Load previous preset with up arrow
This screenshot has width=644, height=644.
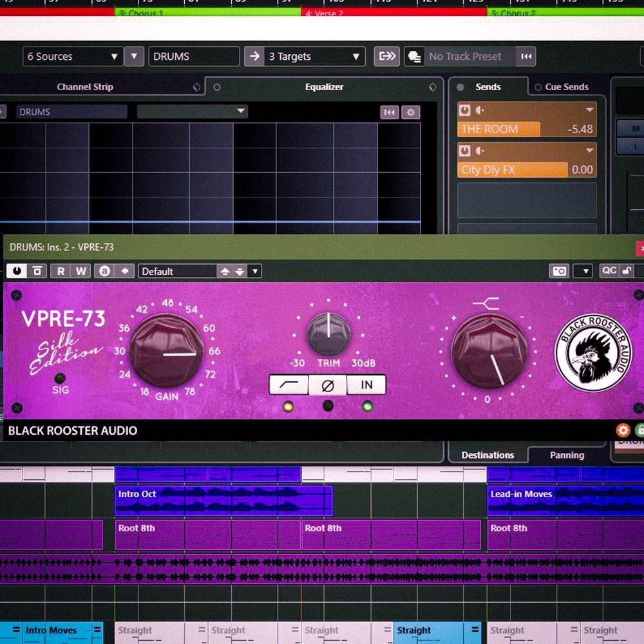tap(225, 272)
